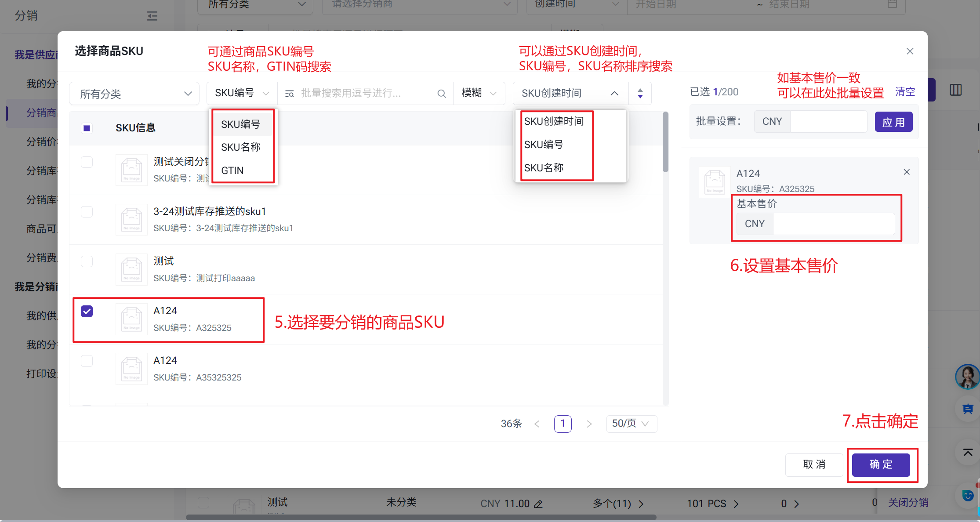
Task: Open the 所有分类 category dropdown
Action: 134,94
